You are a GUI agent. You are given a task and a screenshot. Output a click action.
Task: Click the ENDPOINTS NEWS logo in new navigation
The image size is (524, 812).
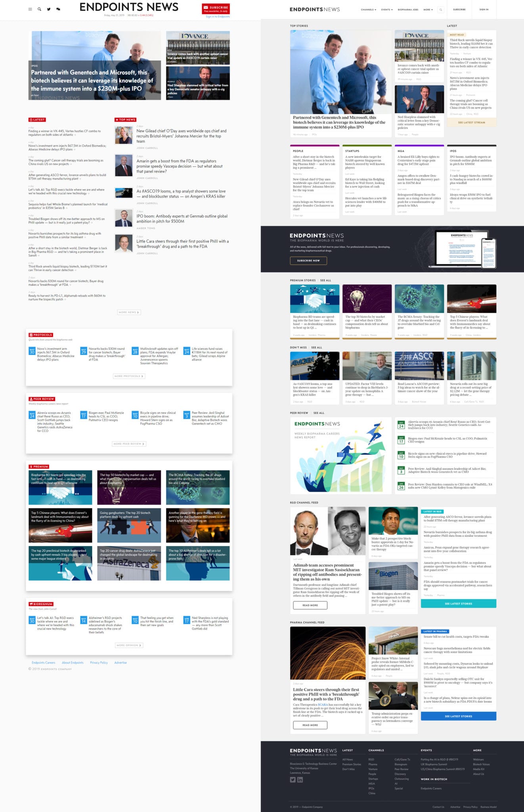click(x=315, y=10)
